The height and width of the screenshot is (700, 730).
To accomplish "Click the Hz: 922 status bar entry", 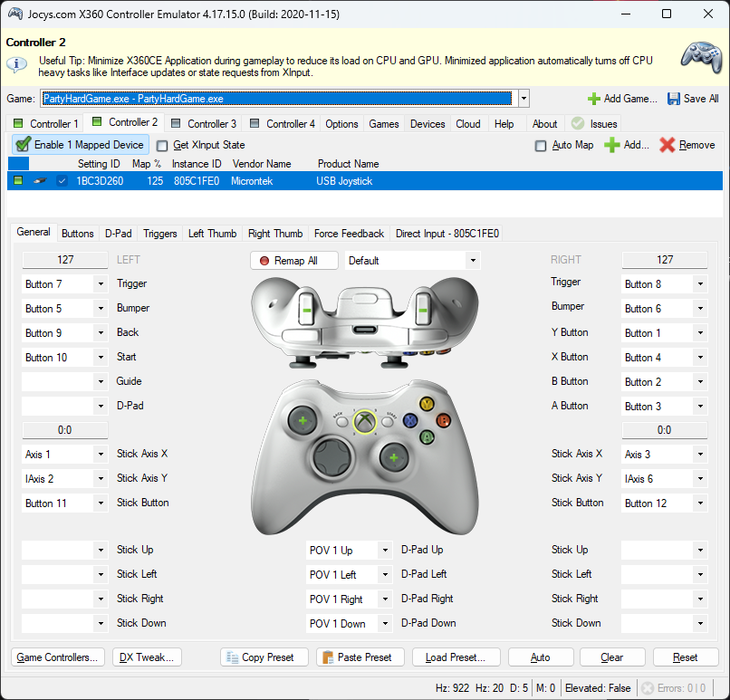I will tap(452, 688).
